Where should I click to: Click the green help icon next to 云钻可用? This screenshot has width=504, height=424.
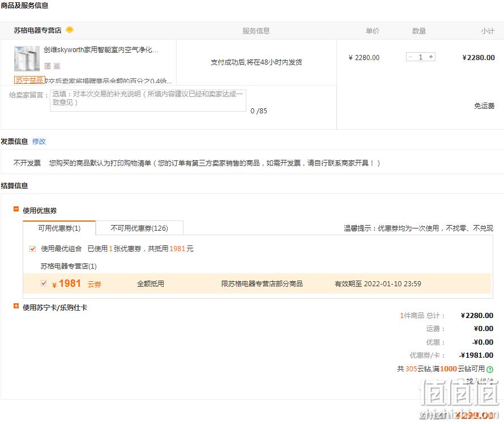(x=489, y=370)
